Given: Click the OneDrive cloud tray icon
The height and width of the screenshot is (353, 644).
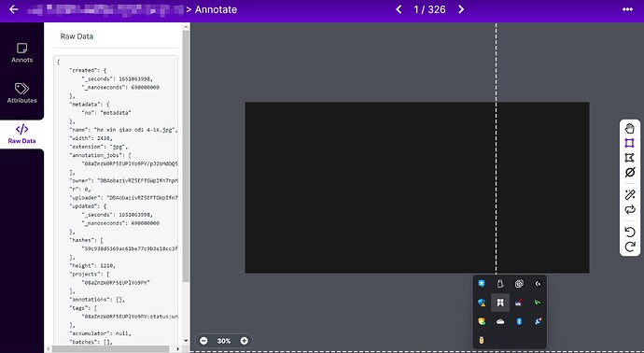Looking at the screenshot, I should tap(500, 321).
